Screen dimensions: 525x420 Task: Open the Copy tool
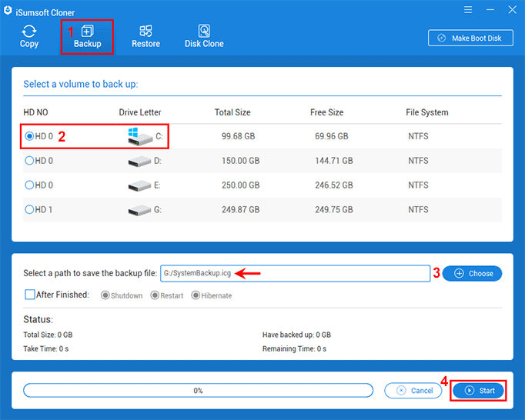[x=29, y=36]
